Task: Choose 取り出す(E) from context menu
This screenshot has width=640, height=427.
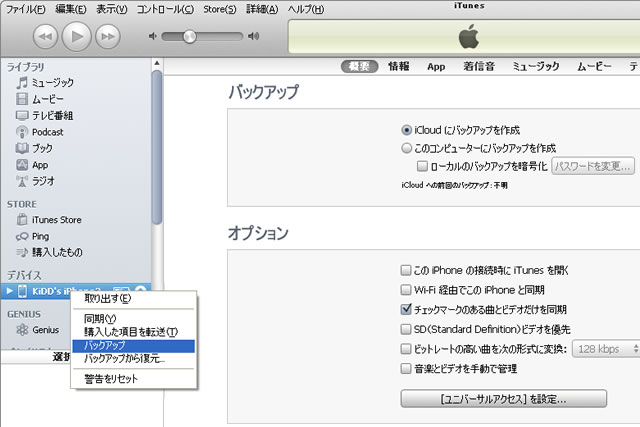Action: click(133, 299)
